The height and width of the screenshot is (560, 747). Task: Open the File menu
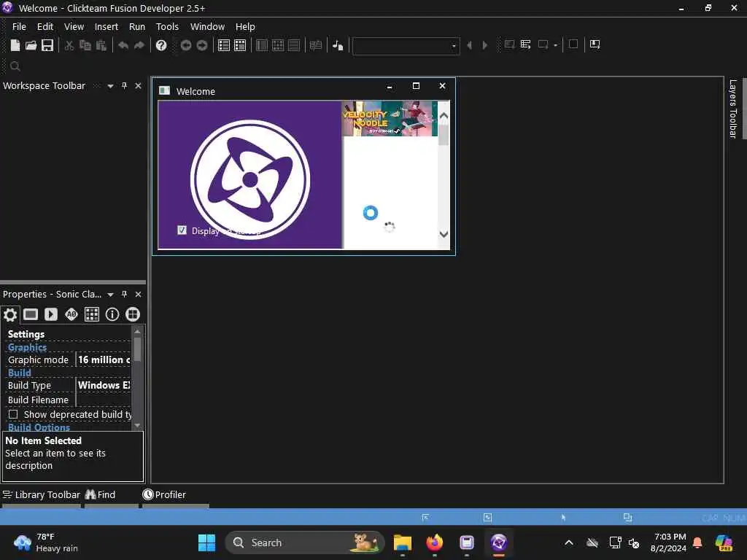point(19,27)
